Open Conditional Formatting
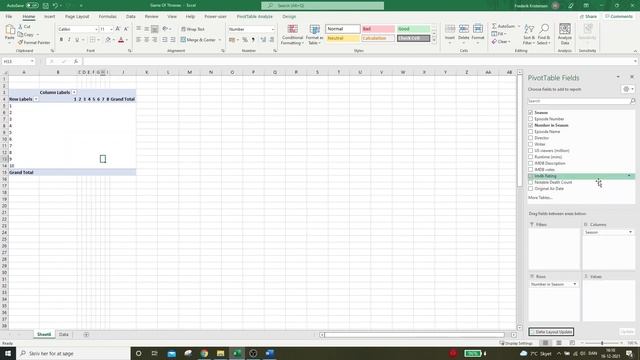This screenshot has height=360, width=640. [x=292, y=35]
